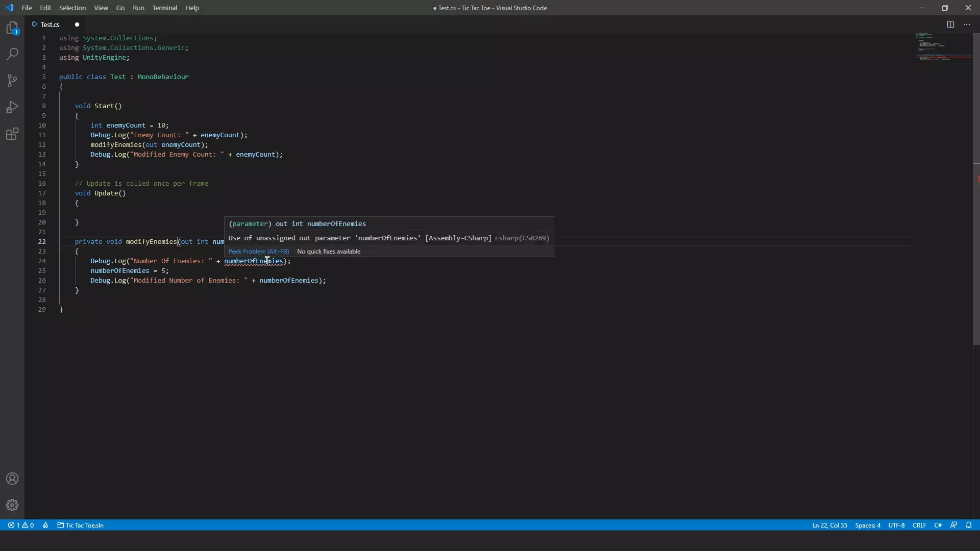
Task: Select the Tic Tac Toe.sln project status item
Action: [81, 525]
